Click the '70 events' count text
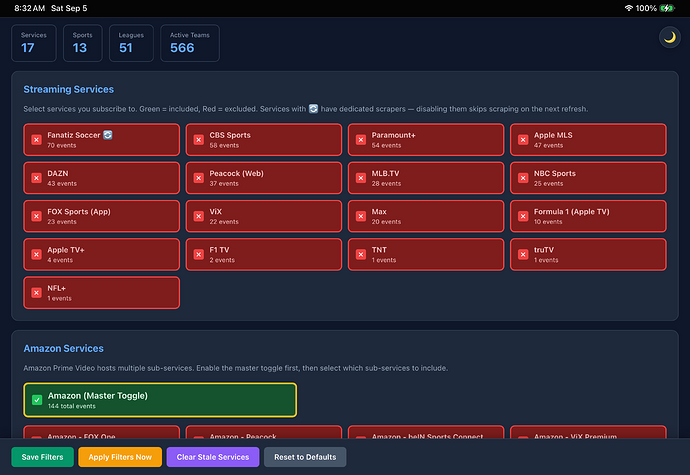Image resolution: width=690 pixels, height=475 pixels. point(62,145)
